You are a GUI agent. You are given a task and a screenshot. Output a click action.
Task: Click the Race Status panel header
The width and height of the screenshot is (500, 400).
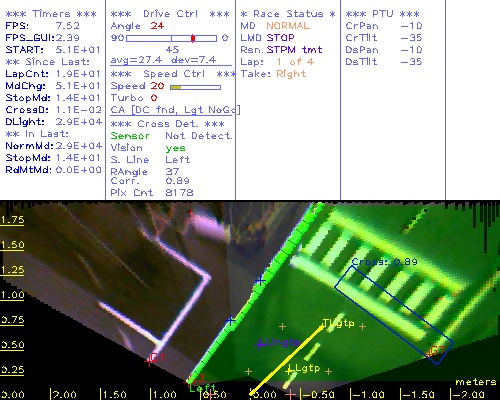(288, 14)
